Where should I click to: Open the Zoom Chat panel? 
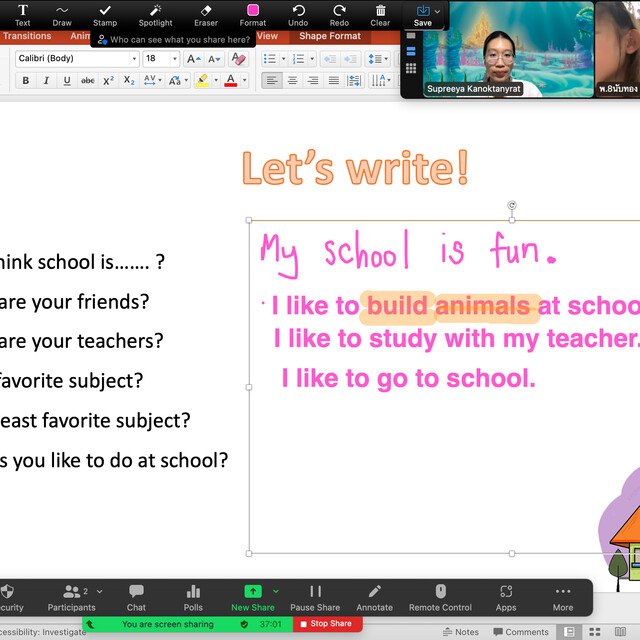(136, 597)
